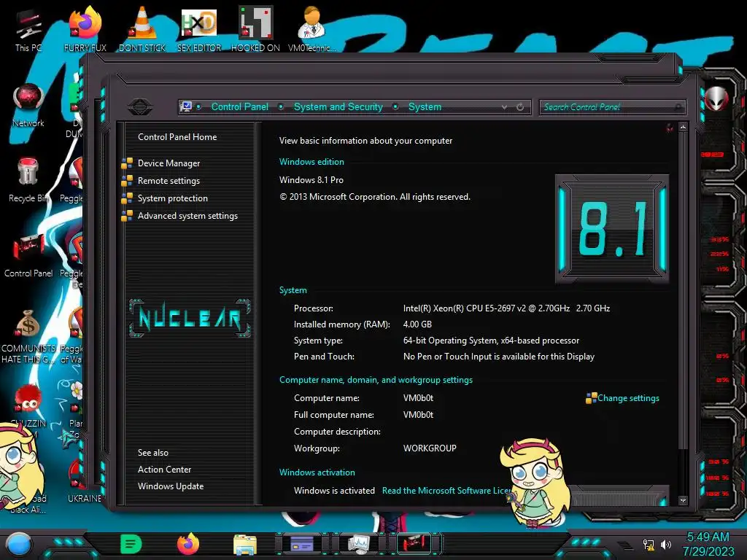Image resolution: width=747 pixels, height=560 pixels.
Task: Focus the Search Control Panel field
Action: [612, 107]
